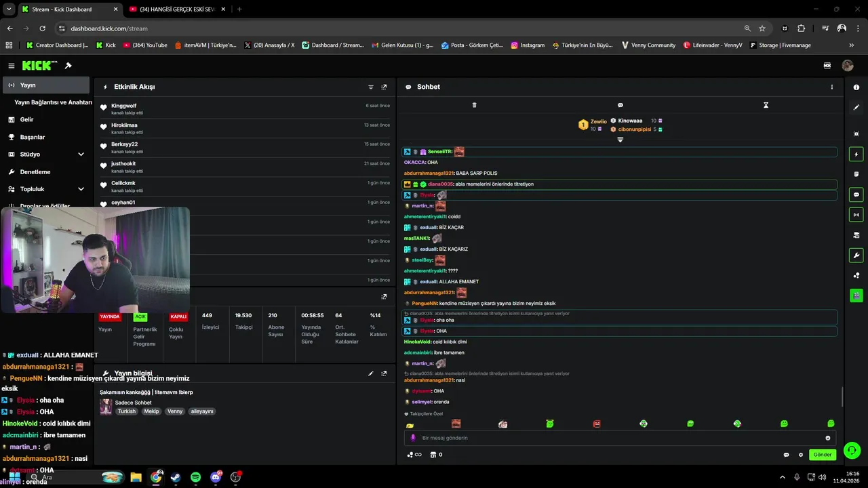Pop out the Yayın bilgisi panel

[x=384, y=373]
